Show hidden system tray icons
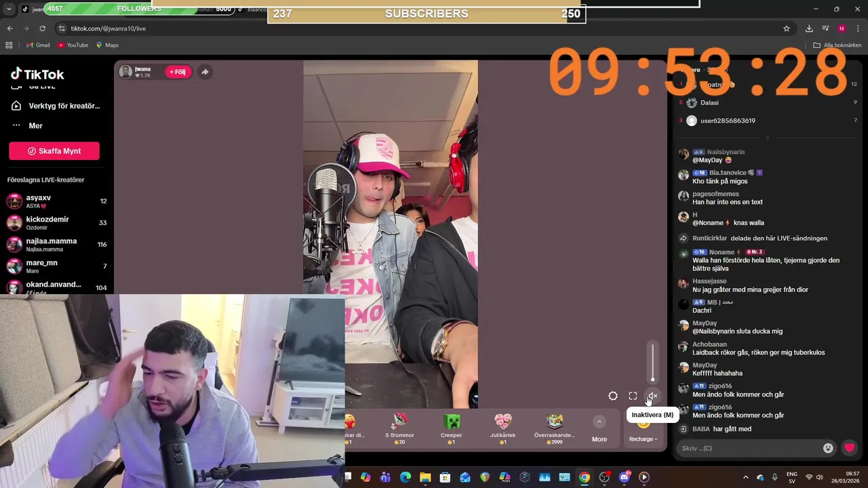868x488 pixels. [745, 477]
